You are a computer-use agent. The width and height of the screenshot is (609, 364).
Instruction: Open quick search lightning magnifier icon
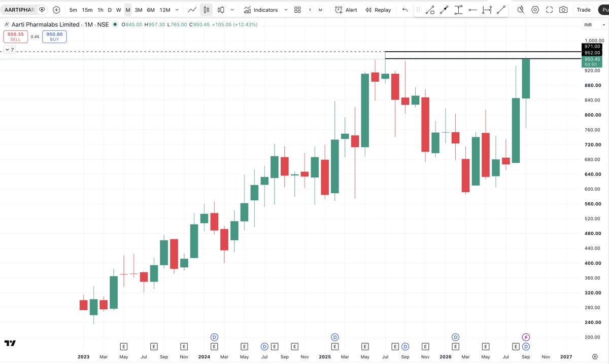coord(521,10)
